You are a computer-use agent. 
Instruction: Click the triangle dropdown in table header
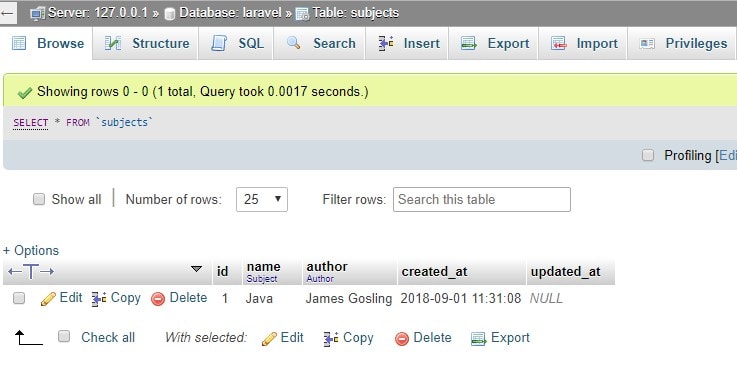coord(196,269)
